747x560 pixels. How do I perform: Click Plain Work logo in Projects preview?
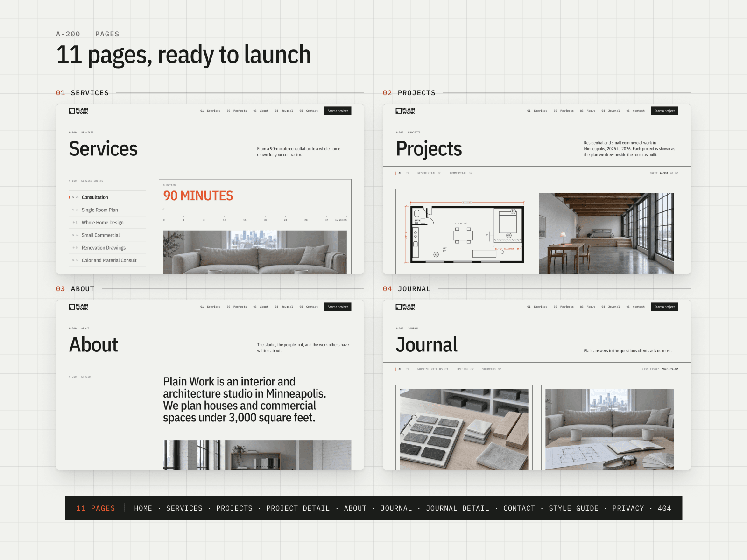[405, 111]
